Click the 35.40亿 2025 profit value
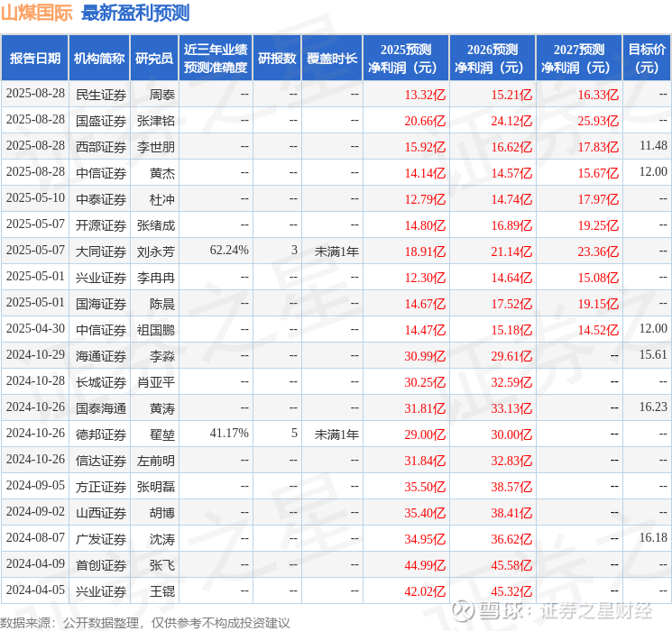The width and height of the screenshot is (672, 631). [x=425, y=513]
